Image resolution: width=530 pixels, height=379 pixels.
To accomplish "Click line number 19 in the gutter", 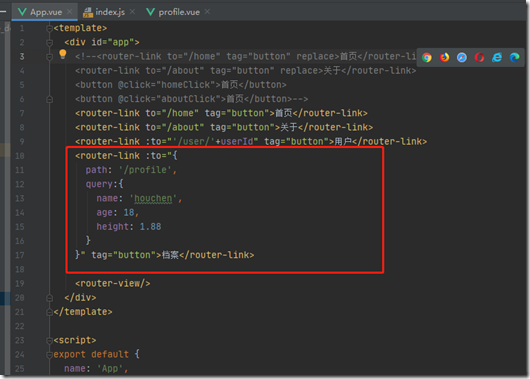I will click(20, 284).
